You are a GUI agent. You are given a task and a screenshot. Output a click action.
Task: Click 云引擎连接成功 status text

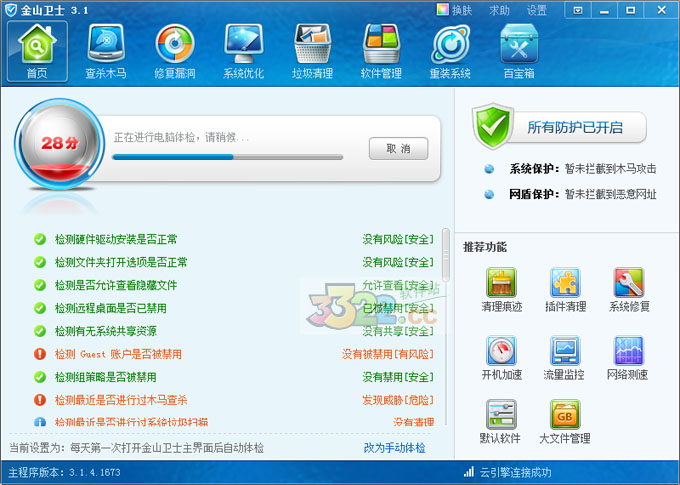(516, 472)
